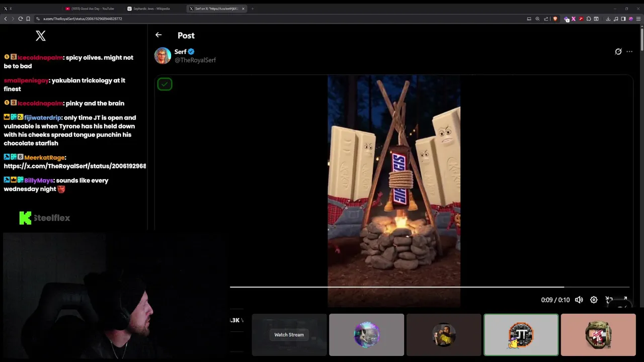Open the video settings gear
The height and width of the screenshot is (362, 644).
pyautogui.click(x=594, y=300)
